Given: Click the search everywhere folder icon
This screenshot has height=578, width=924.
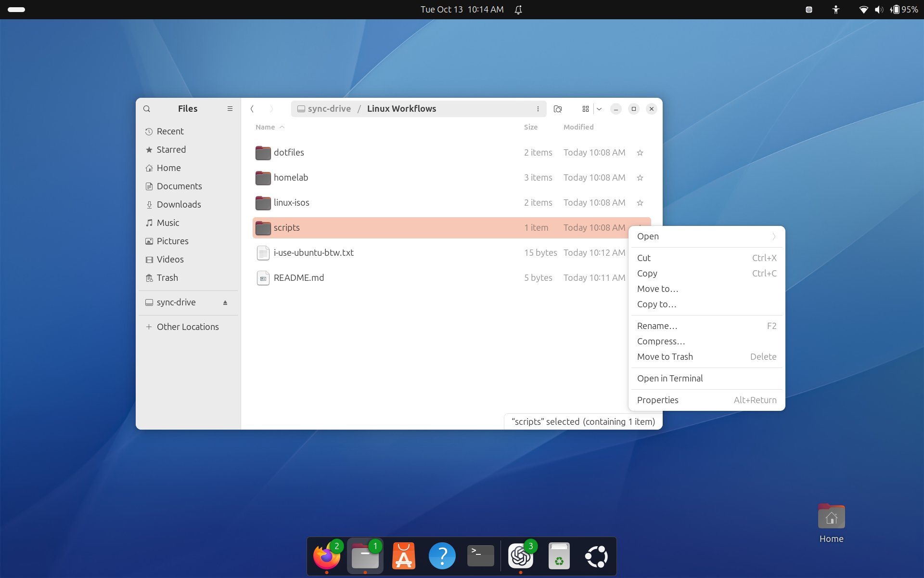Looking at the screenshot, I should 558,109.
